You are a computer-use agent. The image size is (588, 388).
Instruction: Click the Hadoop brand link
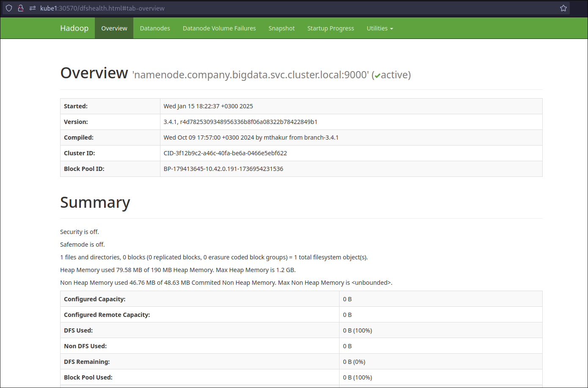tap(75, 28)
